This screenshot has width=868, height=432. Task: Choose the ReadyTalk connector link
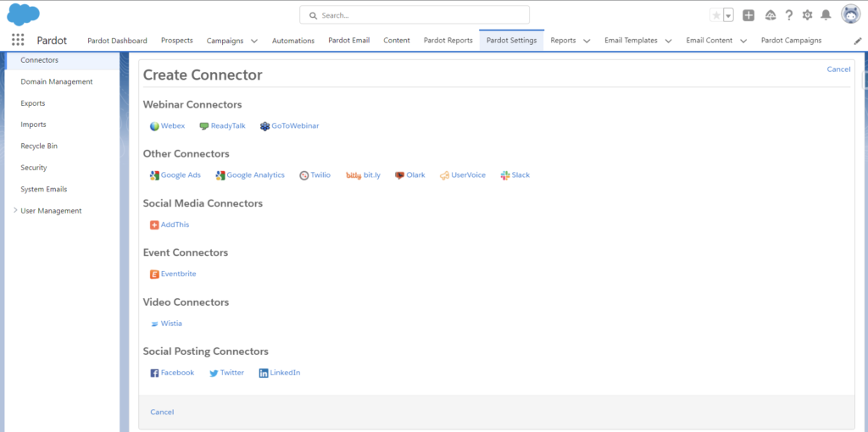(x=228, y=126)
